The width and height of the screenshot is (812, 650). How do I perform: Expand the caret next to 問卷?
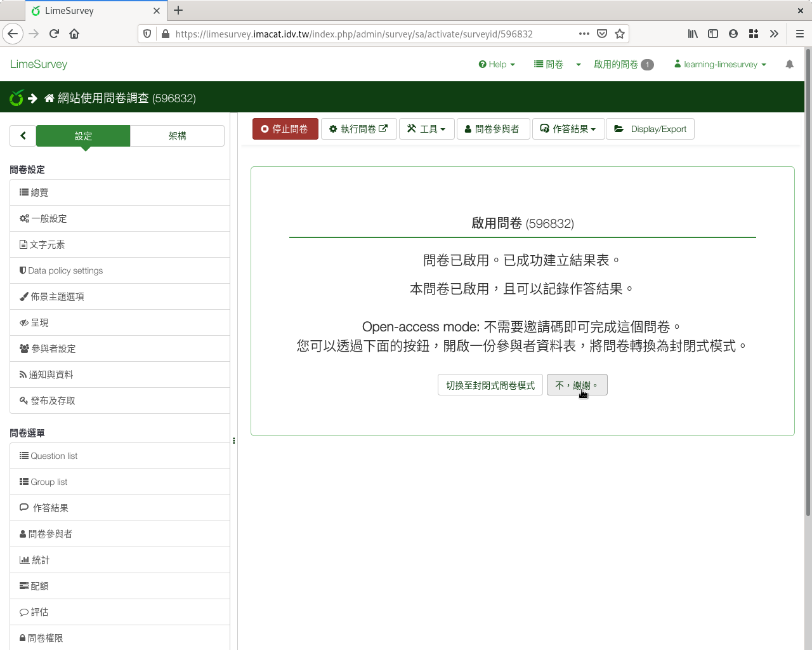pos(579,64)
